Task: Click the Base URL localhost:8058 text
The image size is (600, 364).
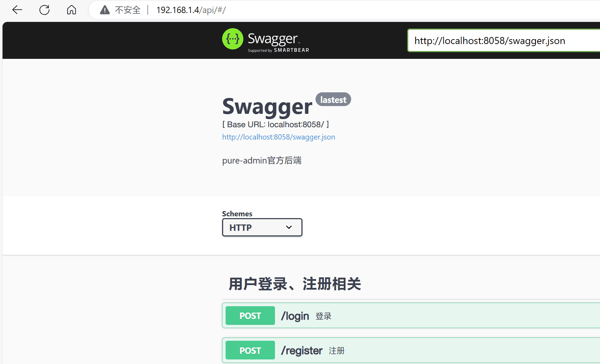Action: 275,124
